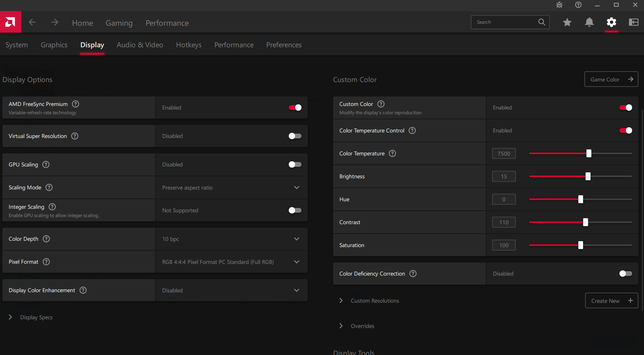This screenshot has height=355, width=644.
Task: Click the AMD logo icon
Action: 11,22
